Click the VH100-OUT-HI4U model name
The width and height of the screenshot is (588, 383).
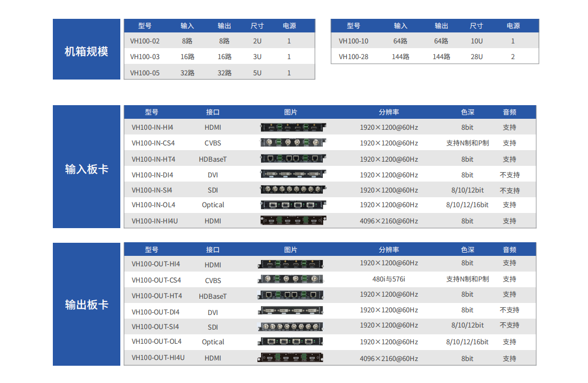pyautogui.click(x=158, y=357)
